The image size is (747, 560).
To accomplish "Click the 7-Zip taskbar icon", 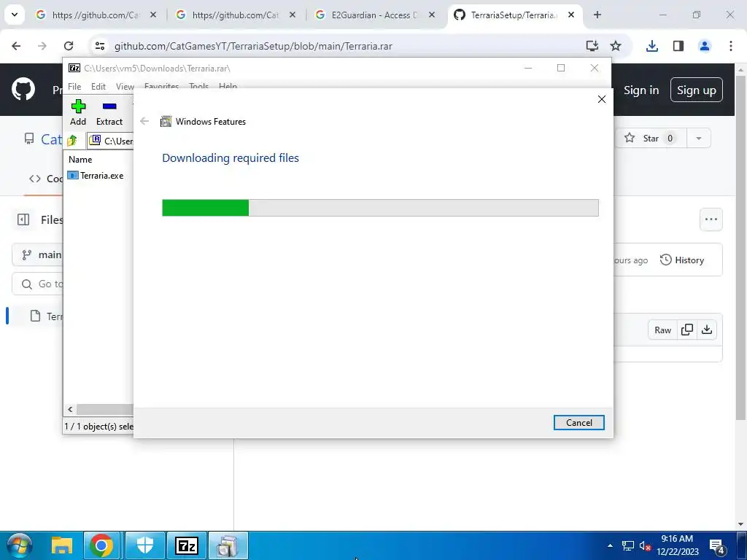I will tap(187, 545).
